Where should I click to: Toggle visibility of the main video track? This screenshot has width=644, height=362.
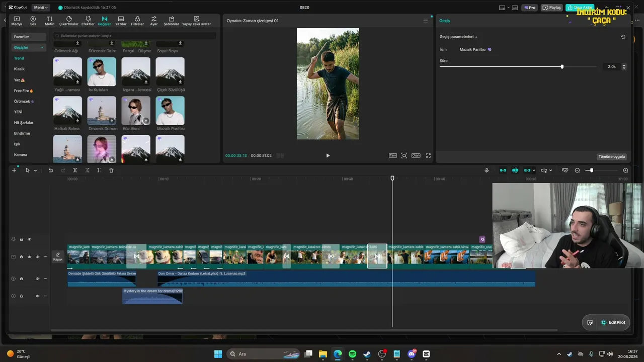point(29,257)
